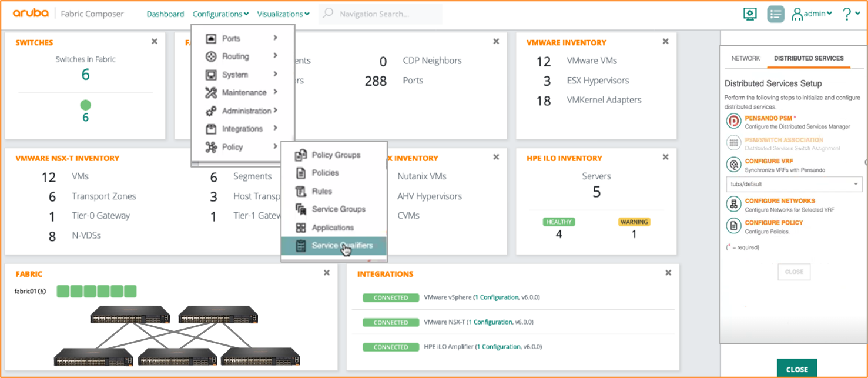Close the VMWARE INVENTORY widget
868x378 pixels.
665,41
